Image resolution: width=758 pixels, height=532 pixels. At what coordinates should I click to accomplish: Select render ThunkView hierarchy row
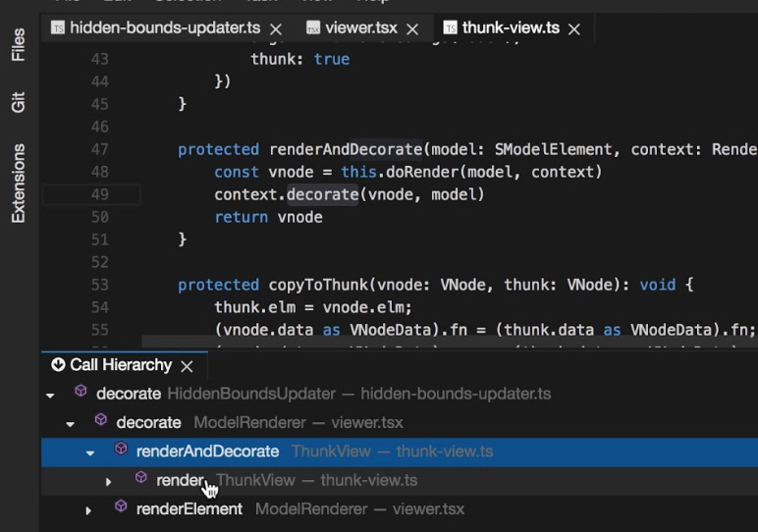pyautogui.click(x=400, y=481)
